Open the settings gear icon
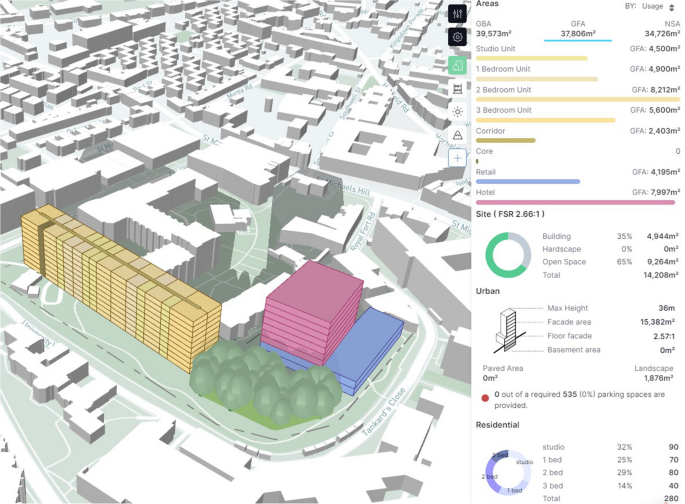This screenshot has height=504, width=685. tap(457, 38)
